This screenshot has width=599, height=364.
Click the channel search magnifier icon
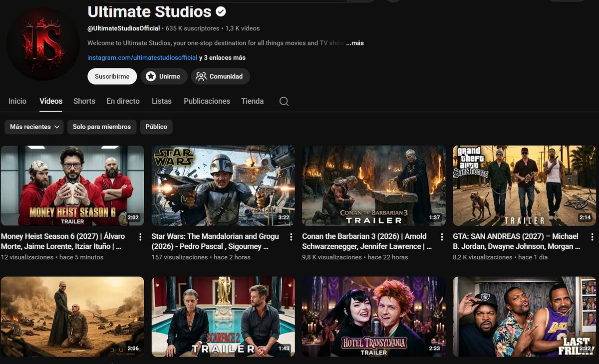click(x=284, y=101)
